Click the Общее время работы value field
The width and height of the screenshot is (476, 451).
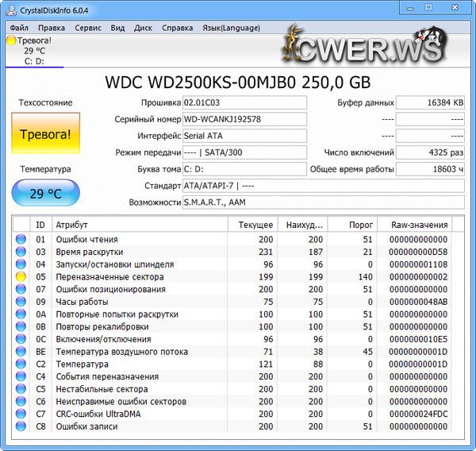429,169
